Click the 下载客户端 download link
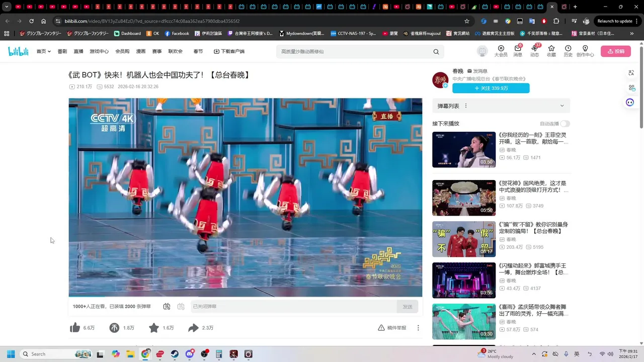This screenshot has width=644, height=362. tap(229, 51)
